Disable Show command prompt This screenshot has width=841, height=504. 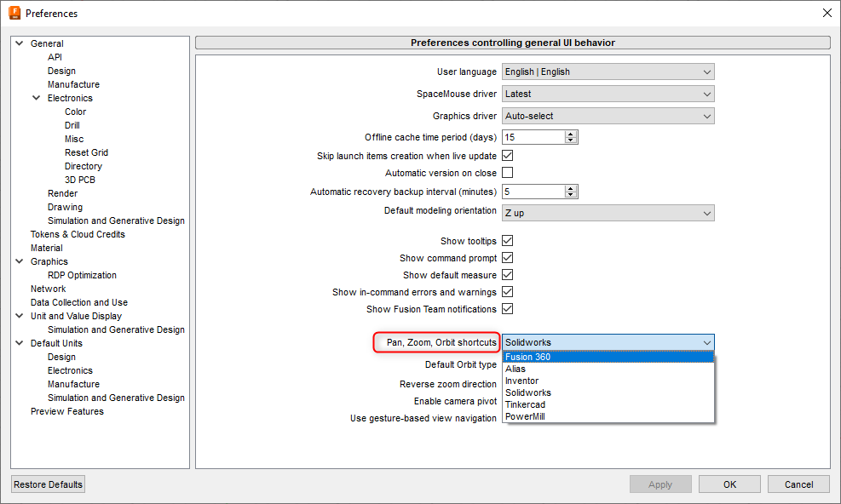click(x=507, y=258)
